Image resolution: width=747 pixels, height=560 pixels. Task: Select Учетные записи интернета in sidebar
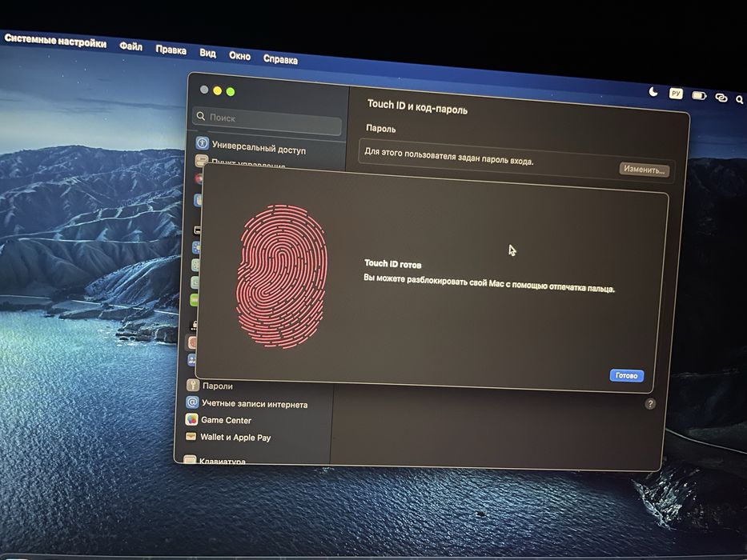255,404
